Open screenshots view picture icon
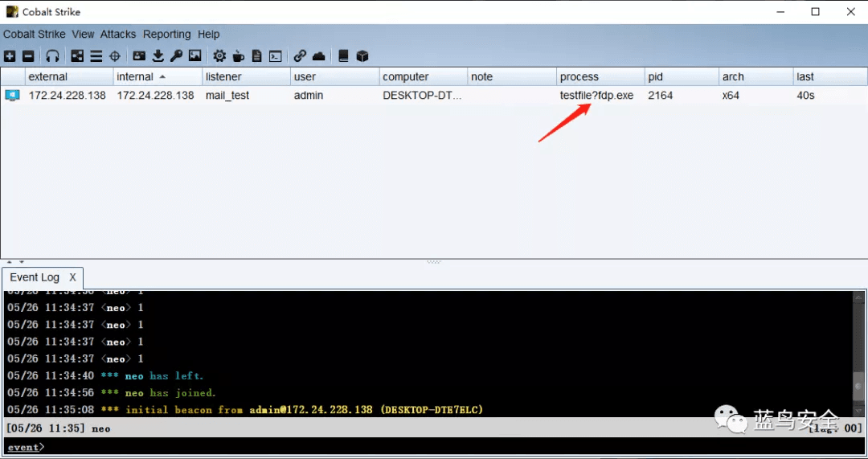The image size is (868, 459). point(194,56)
